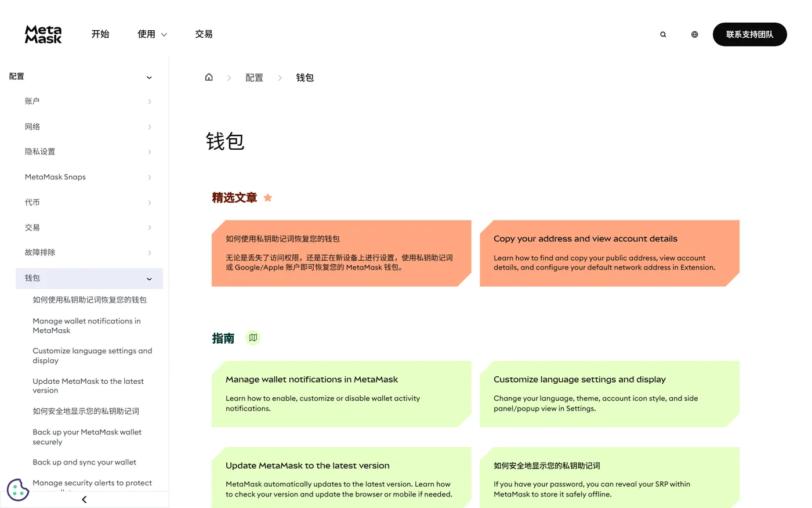Open featured card 如何使用私钥助记词恢复您的钱包
Image resolution: width=812 pixels, height=508 pixels.
[341, 253]
